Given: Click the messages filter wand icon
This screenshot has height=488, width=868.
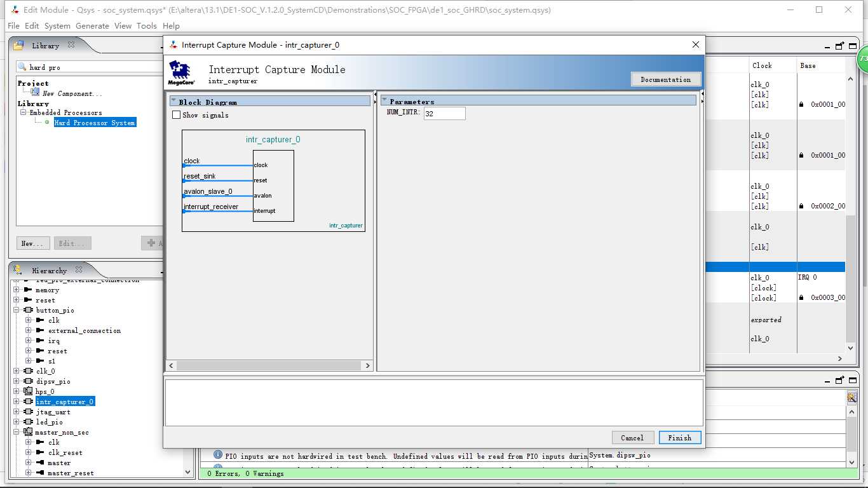Looking at the screenshot, I should [x=852, y=397].
